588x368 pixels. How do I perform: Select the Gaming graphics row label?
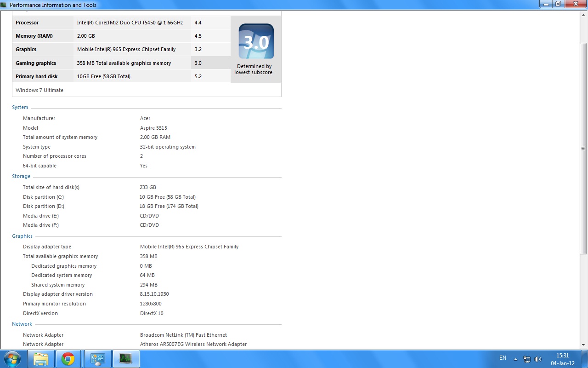36,63
